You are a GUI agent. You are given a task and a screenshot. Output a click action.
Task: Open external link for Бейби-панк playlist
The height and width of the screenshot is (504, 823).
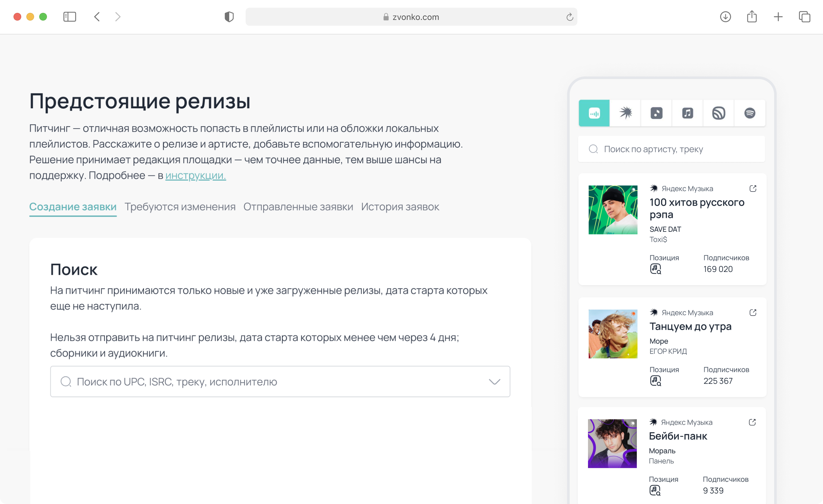tap(752, 422)
